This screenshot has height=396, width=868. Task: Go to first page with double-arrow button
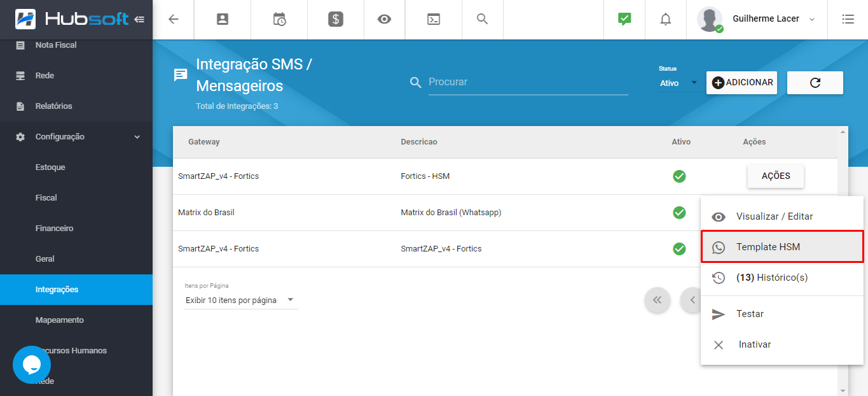(x=658, y=300)
